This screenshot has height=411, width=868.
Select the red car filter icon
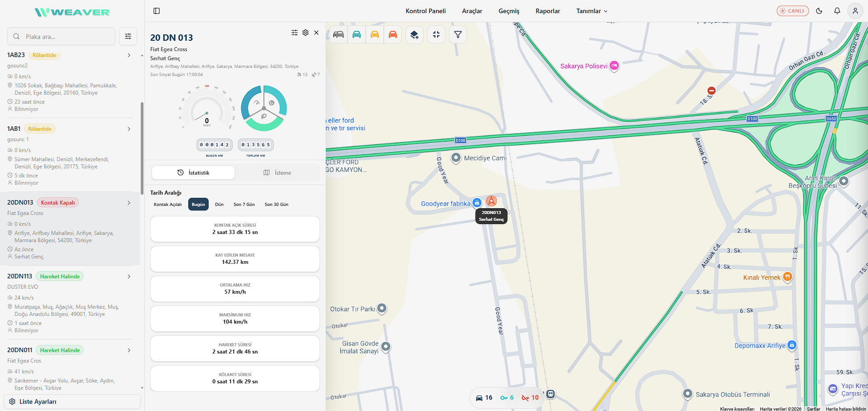click(393, 34)
